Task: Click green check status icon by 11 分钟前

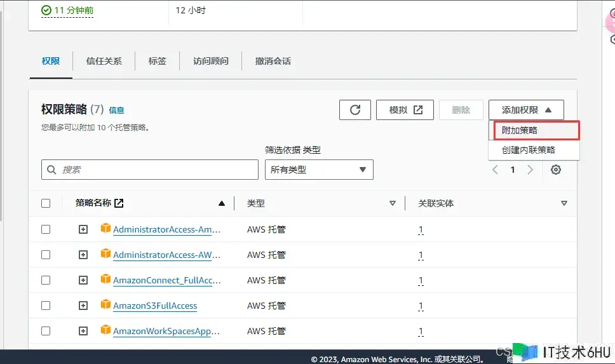Action: (x=46, y=10)
